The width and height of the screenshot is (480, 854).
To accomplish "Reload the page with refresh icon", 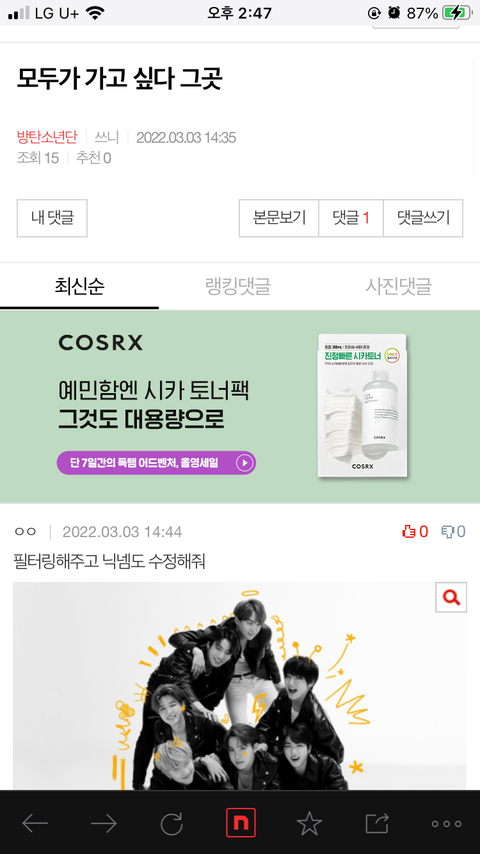I will point(172,824).
